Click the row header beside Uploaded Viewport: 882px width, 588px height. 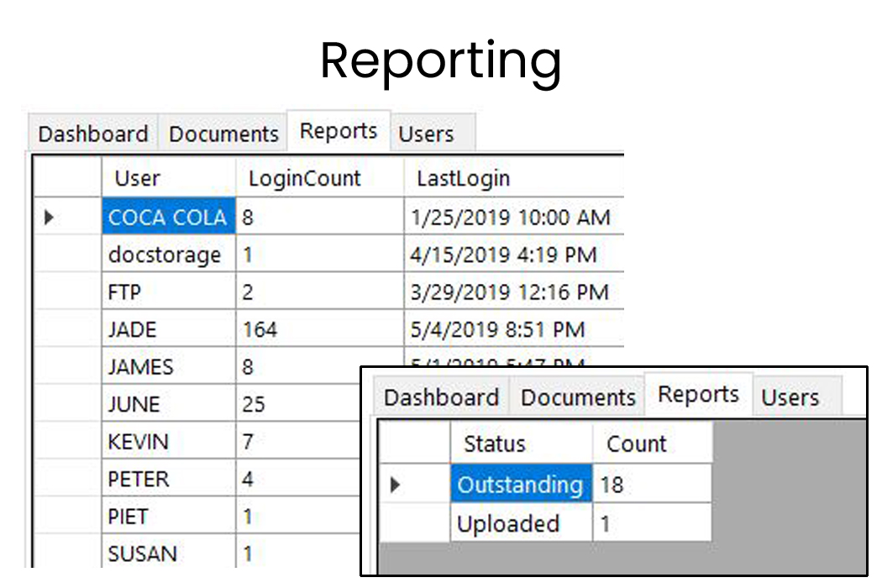click(x=416, y=523)
